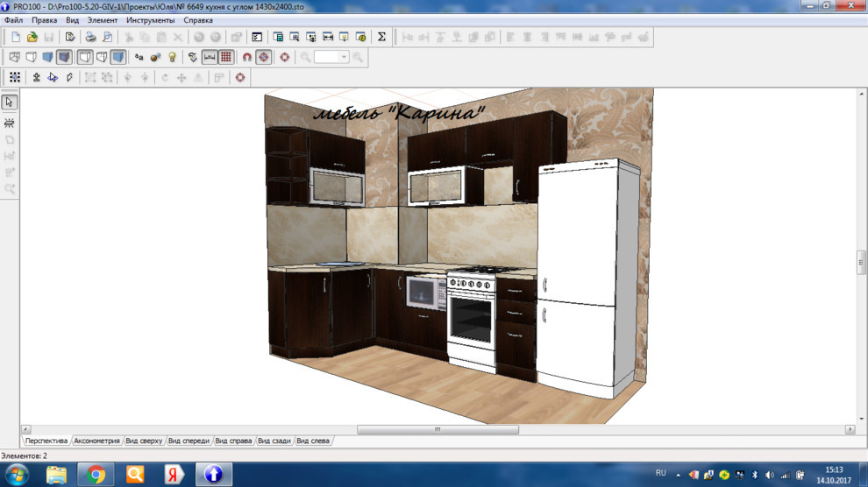Click the light bulb shading icon
This screenshot has height=487, width=868.
[173, 57]
